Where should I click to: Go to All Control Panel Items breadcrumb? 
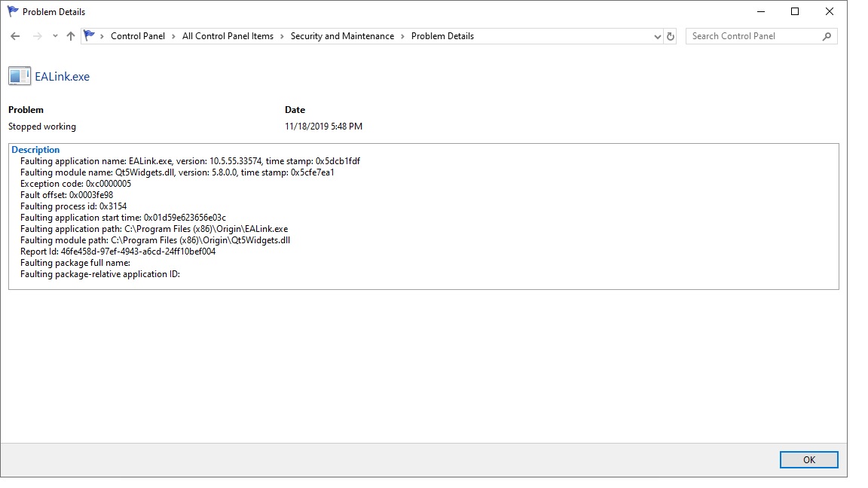[x=228, y=36]
